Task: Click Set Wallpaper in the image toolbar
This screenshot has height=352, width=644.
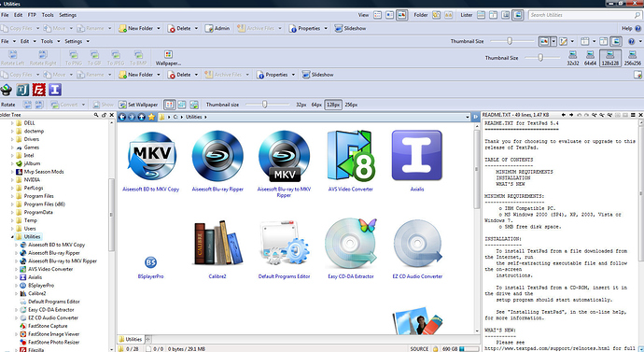Action: pos(138,105)
